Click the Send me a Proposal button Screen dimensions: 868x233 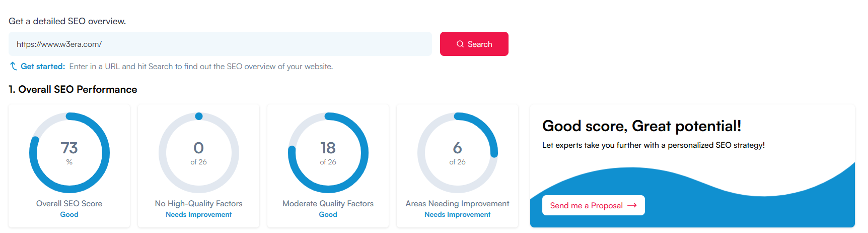(593, 205)
